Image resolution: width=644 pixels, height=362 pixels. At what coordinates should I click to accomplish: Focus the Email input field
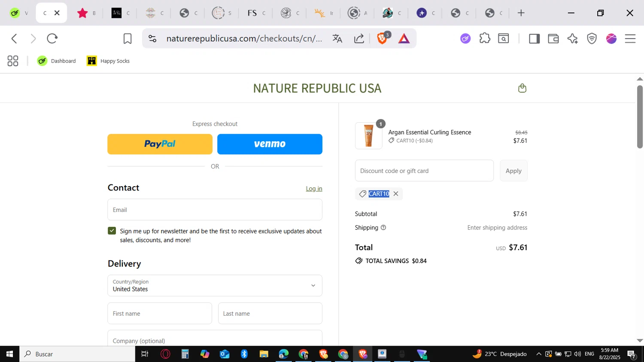[215, 210]
